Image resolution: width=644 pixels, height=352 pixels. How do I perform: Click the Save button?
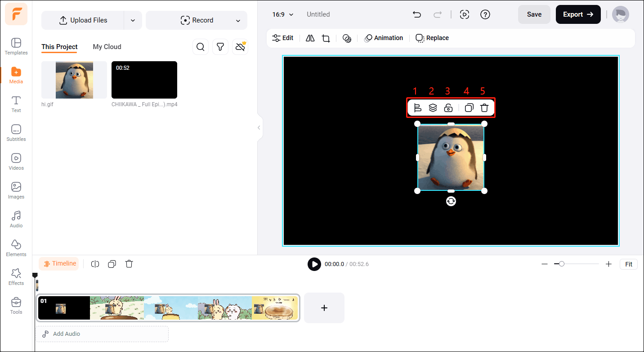(534, 14)
